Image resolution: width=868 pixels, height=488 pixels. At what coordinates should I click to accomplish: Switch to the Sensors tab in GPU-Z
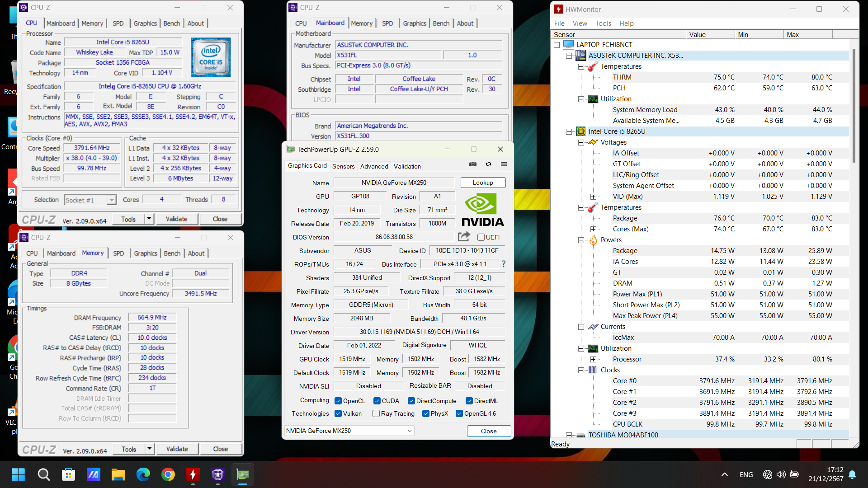tap(344, 166)
